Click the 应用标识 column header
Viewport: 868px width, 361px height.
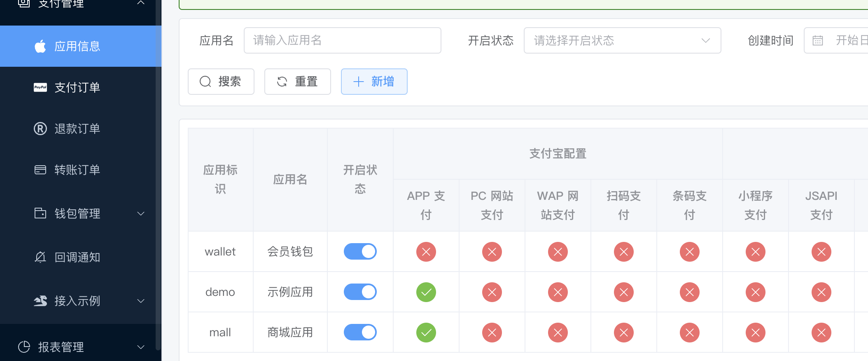(221, 179)
